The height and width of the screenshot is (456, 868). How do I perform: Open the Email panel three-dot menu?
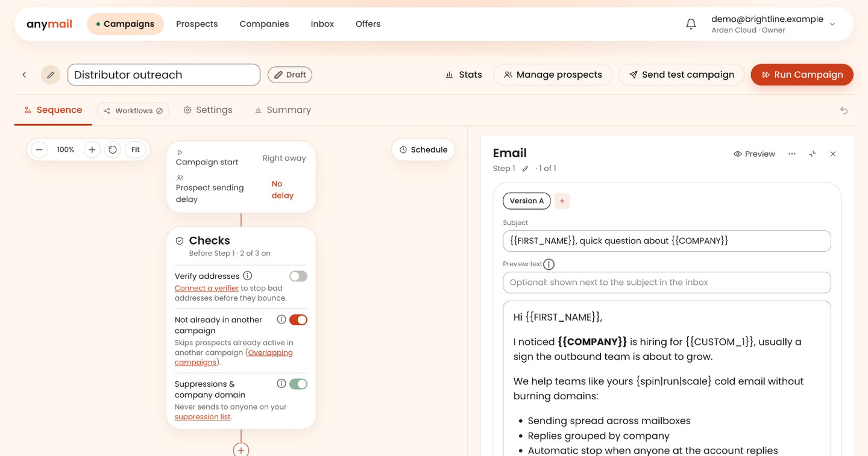click(792, 154)
